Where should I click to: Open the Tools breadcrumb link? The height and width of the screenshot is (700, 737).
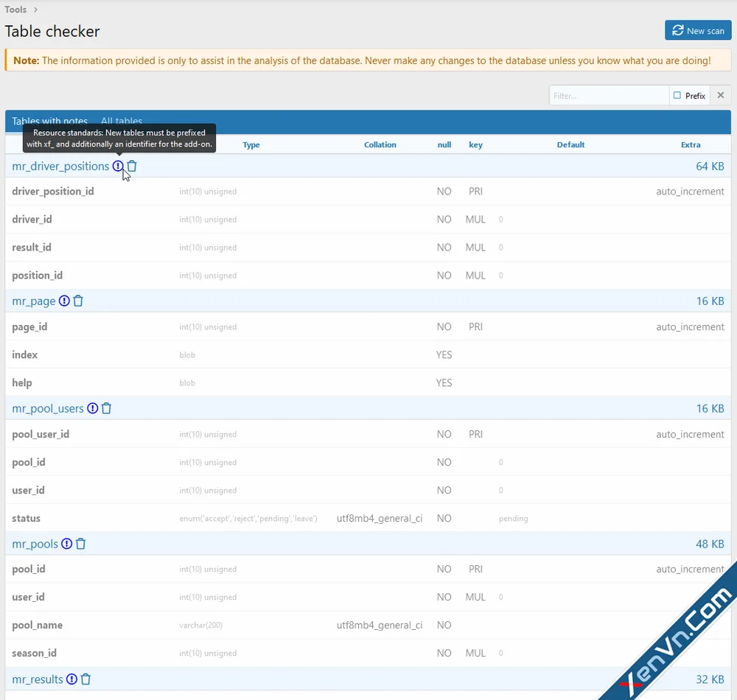tap(15, 10)
